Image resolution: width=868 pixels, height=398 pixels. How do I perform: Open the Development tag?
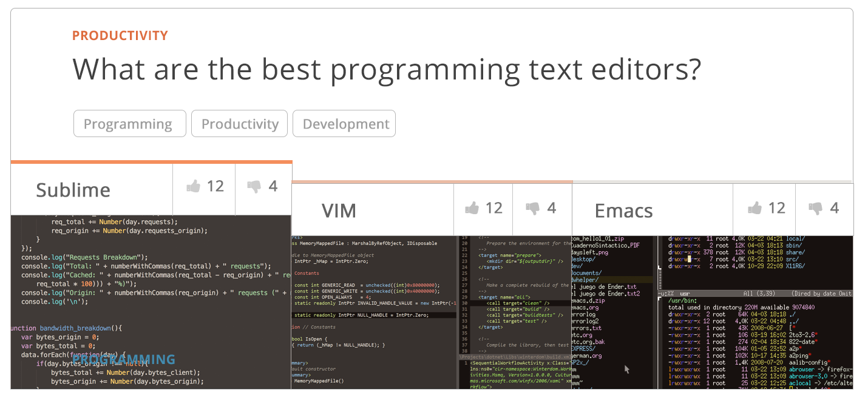344,124
